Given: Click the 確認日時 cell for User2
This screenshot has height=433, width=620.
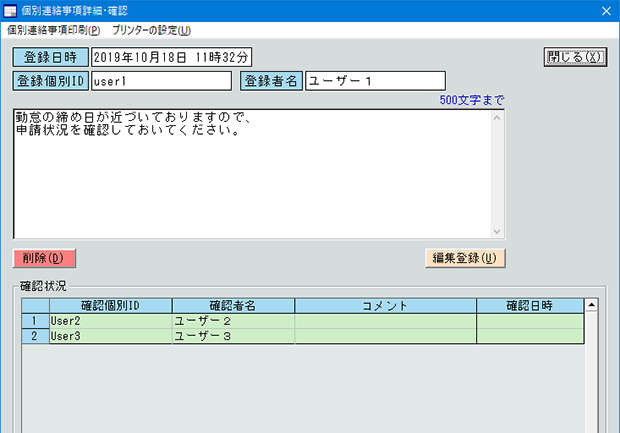Looking at the screenshot, I should pyautogui.click(x=530, y=321).
